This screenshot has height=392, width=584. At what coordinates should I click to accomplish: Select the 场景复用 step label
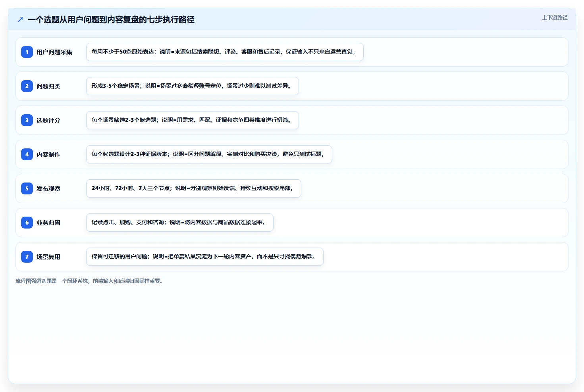click(x=48, y=257)
